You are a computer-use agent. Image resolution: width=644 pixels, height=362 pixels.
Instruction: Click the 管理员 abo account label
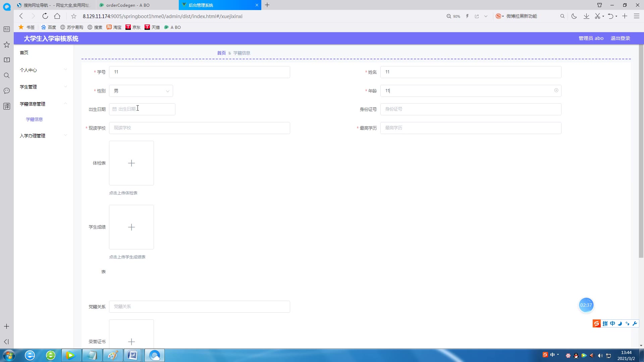coord(591,38)
